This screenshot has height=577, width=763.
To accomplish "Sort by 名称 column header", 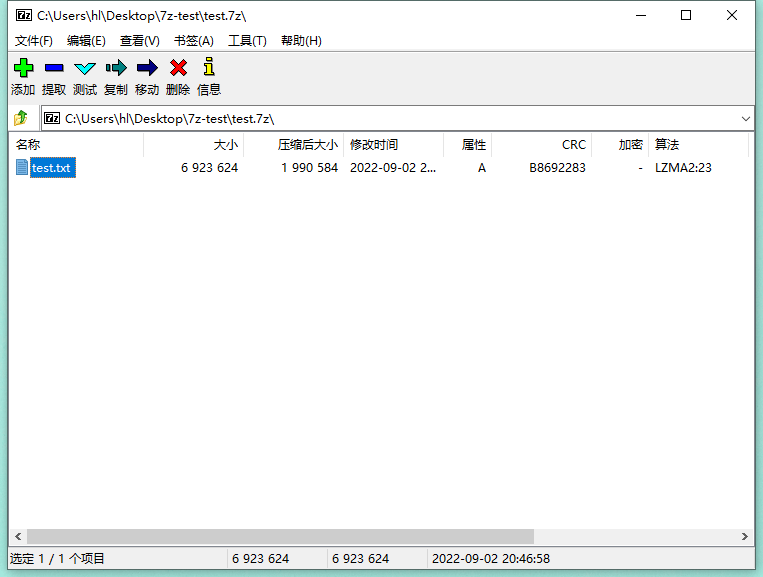I will [76, 144].
